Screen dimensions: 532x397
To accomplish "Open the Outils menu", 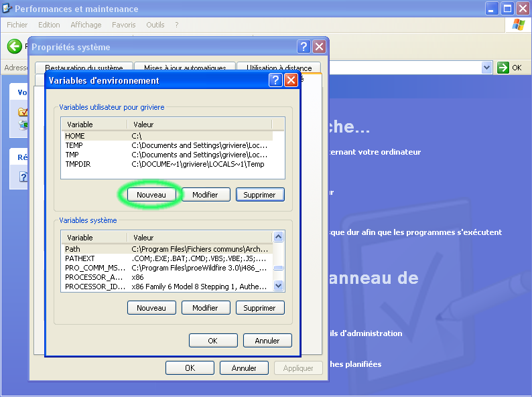I will click(155, 25).
